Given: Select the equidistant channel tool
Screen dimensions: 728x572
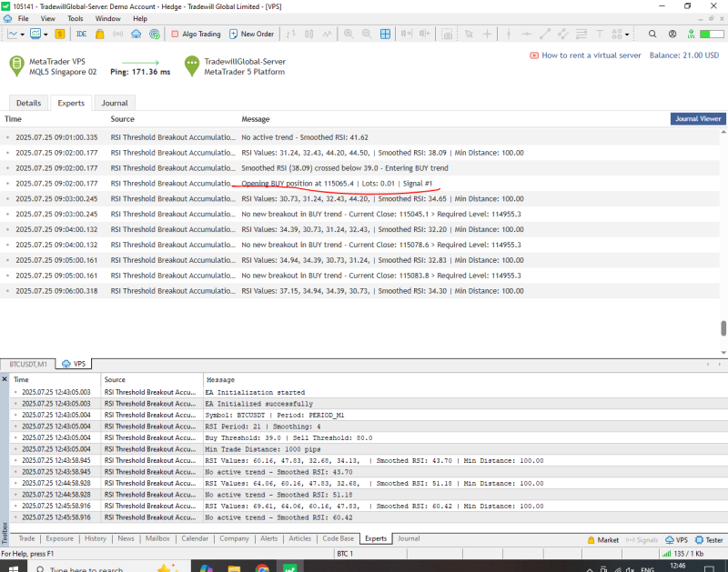Looking at the screenshot, I should point(563,34).
